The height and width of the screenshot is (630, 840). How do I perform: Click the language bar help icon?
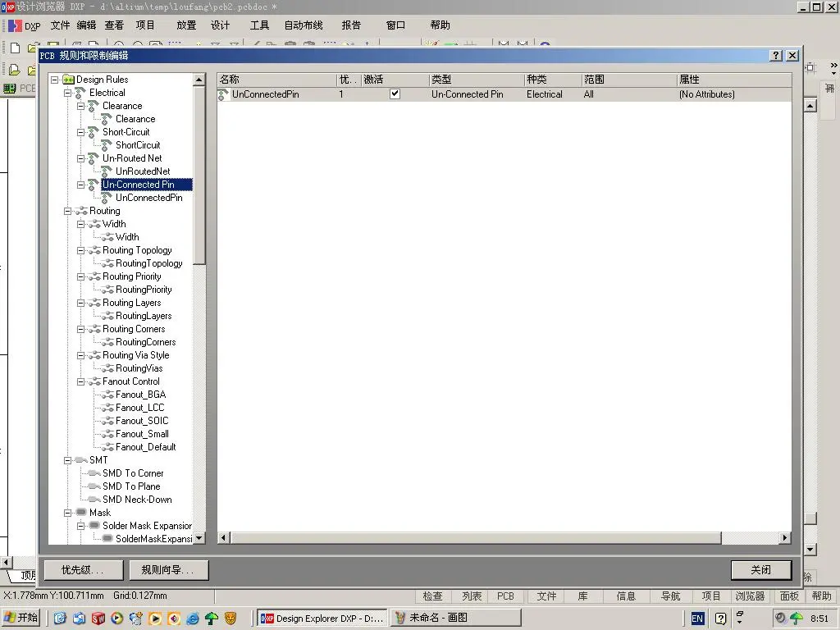click(720, 619)
